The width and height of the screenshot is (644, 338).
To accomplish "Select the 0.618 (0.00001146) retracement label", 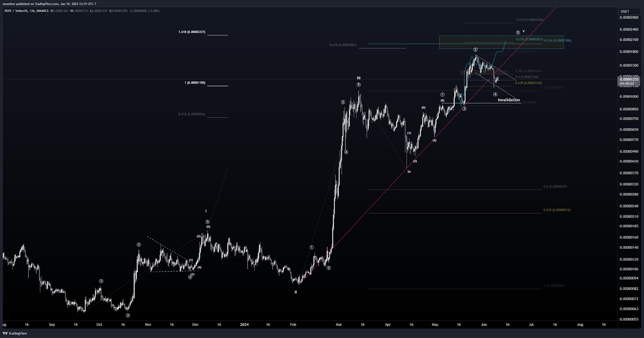I will [528, 83].
